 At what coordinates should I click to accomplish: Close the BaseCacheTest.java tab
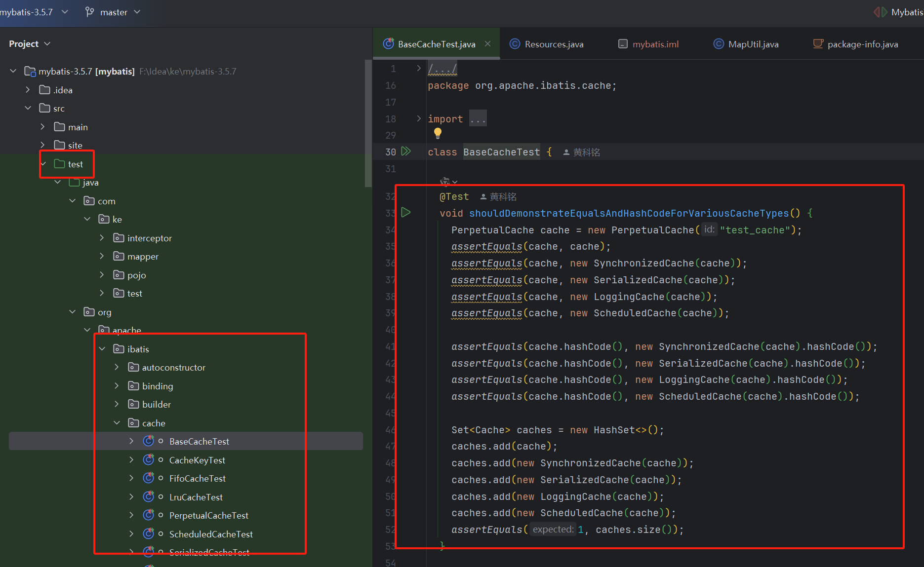[487, 44]
